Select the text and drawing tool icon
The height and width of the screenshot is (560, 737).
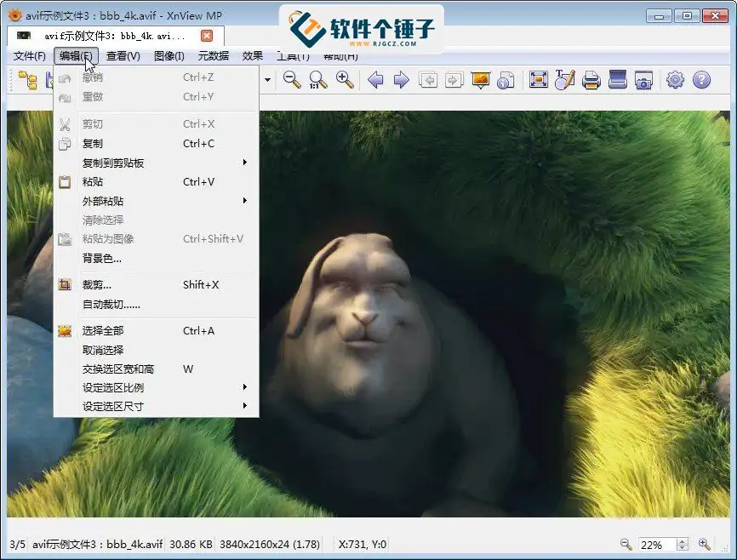(564, 79)
